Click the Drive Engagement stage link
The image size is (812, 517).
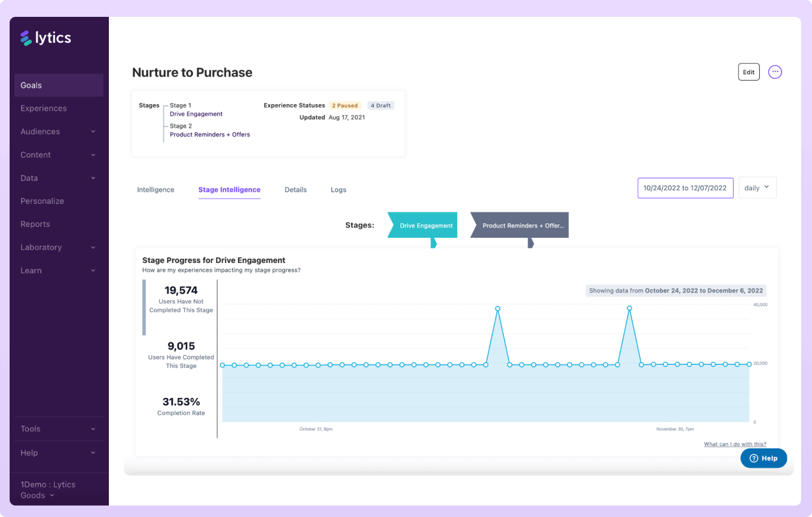196,114
